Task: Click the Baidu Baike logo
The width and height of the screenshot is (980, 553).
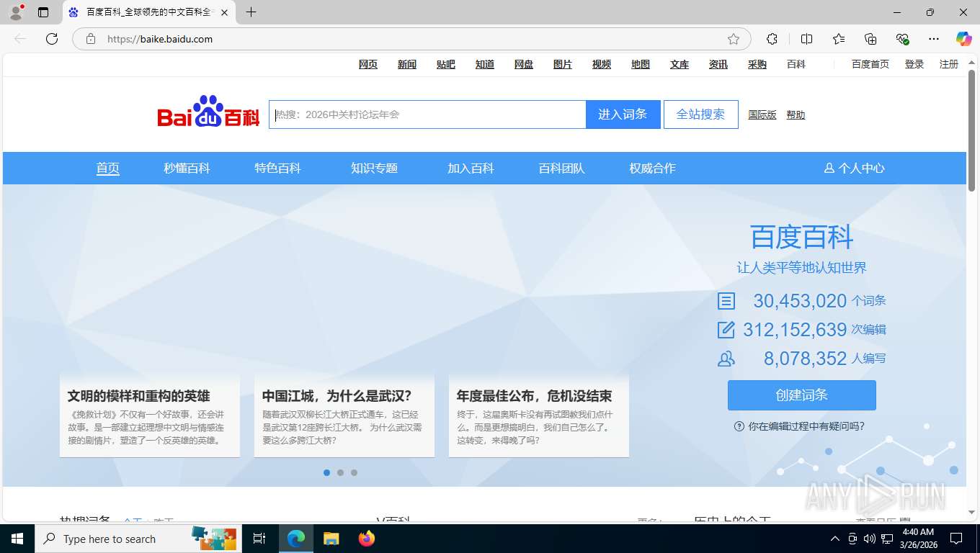Action: (x=208, y=114)
